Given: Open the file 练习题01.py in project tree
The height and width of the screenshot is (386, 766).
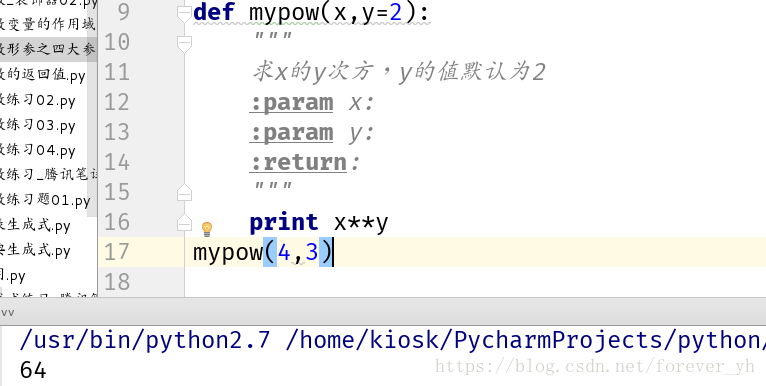Looking at the screenshot, I should (45, 200).
